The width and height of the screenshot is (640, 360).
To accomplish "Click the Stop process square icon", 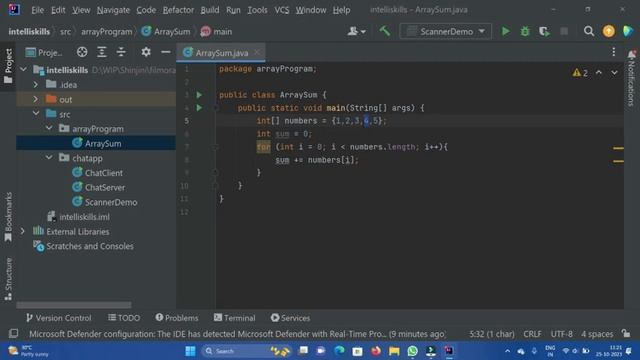I will [x=564, y=31].
